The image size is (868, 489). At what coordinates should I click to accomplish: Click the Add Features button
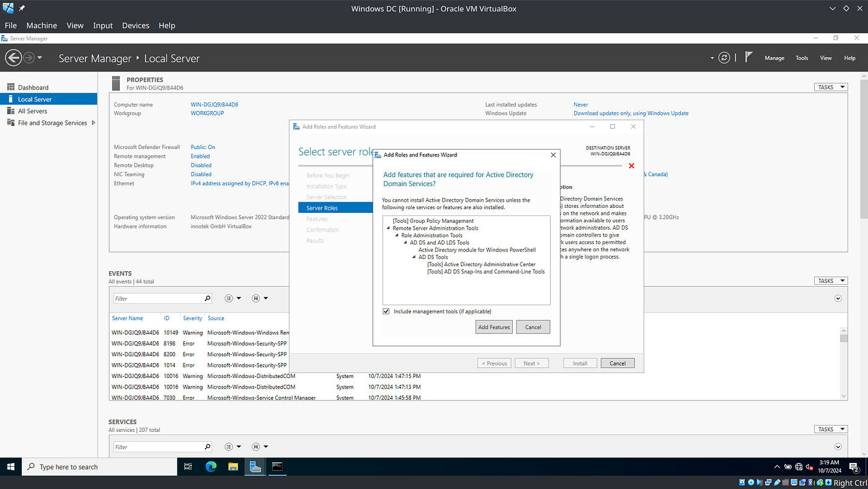click(x=494, y=327)
